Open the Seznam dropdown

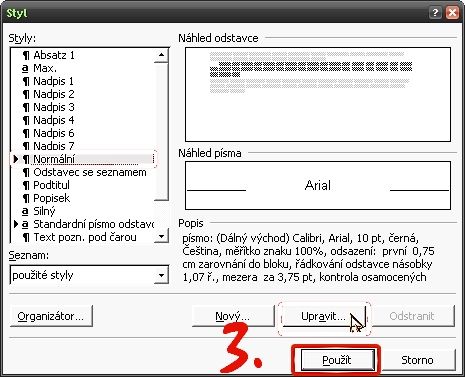click(162, 275)
